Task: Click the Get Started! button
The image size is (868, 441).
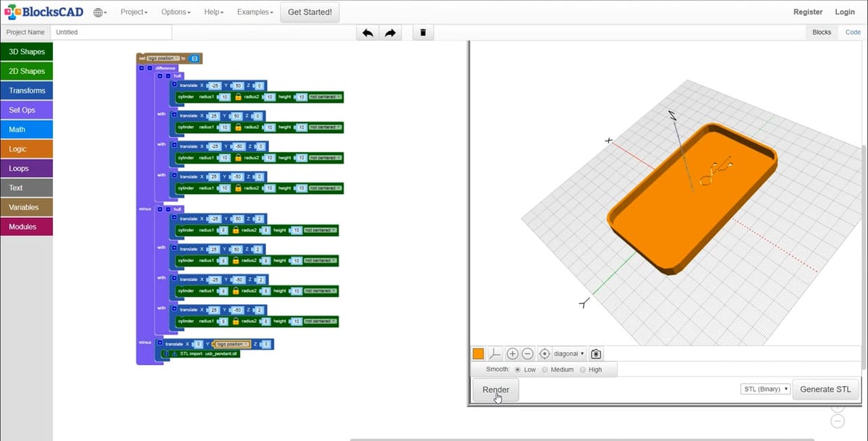Action: (310, 12)
